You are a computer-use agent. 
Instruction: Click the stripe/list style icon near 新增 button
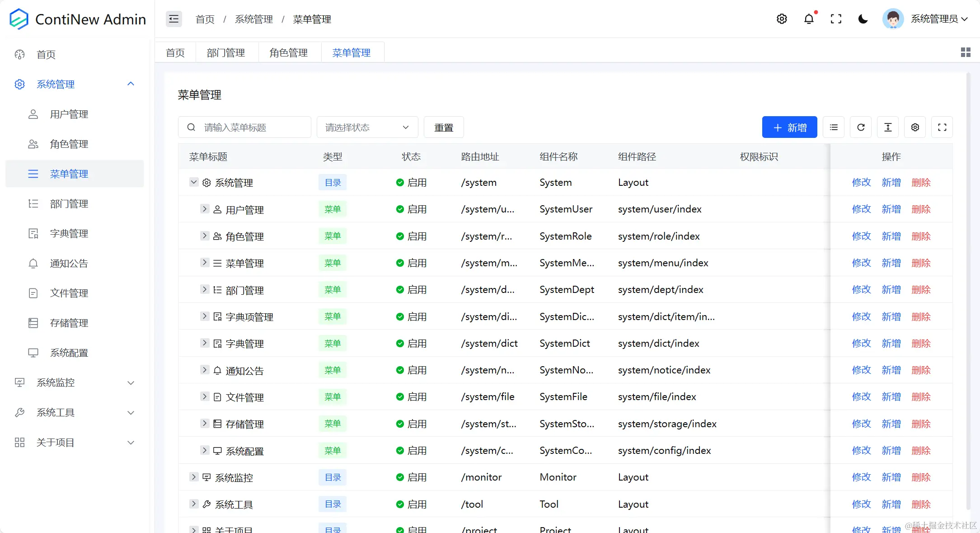pyautogui.click(x=834, y=127)
